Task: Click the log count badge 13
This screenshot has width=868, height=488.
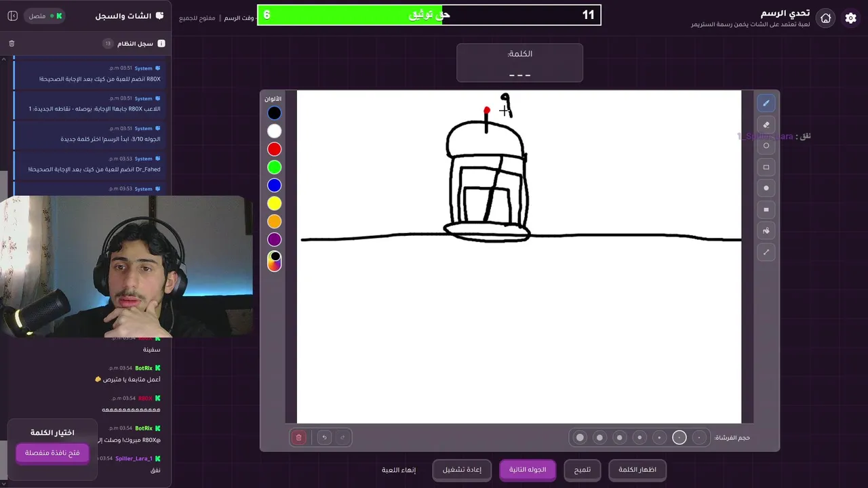Action: (107, 43)
